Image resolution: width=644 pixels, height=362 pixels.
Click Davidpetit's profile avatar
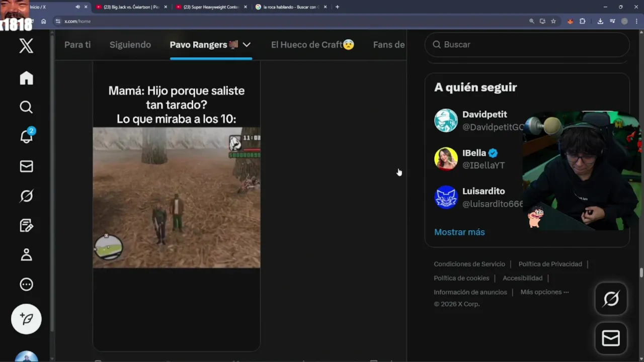pyautogui.click(x=446, y=121)
